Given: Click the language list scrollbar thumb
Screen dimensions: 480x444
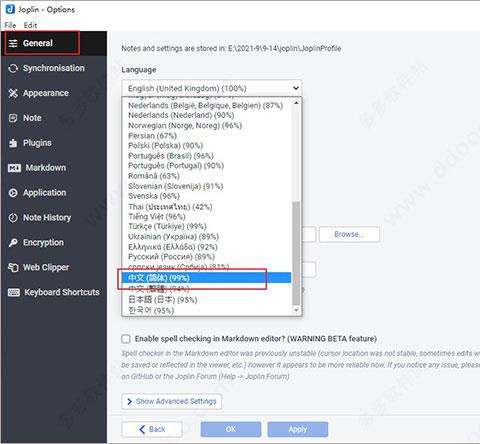Looking at the screenshot, I should pos(296,253).
